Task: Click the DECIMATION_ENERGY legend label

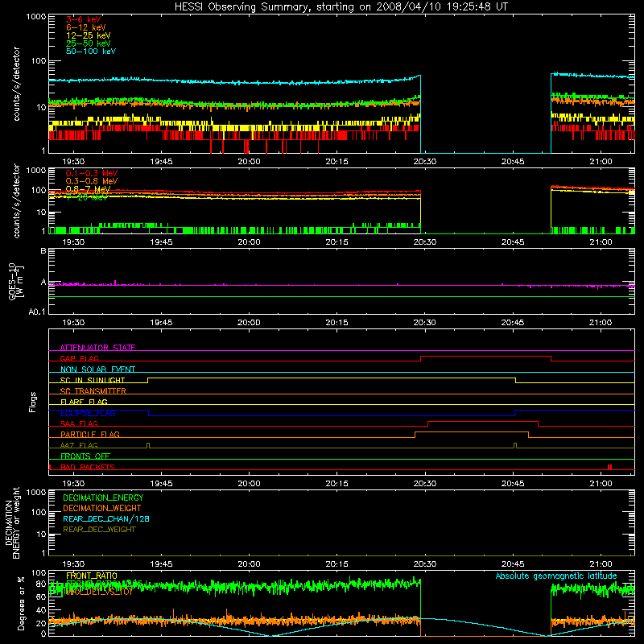Action: click(x=103, y=497)
